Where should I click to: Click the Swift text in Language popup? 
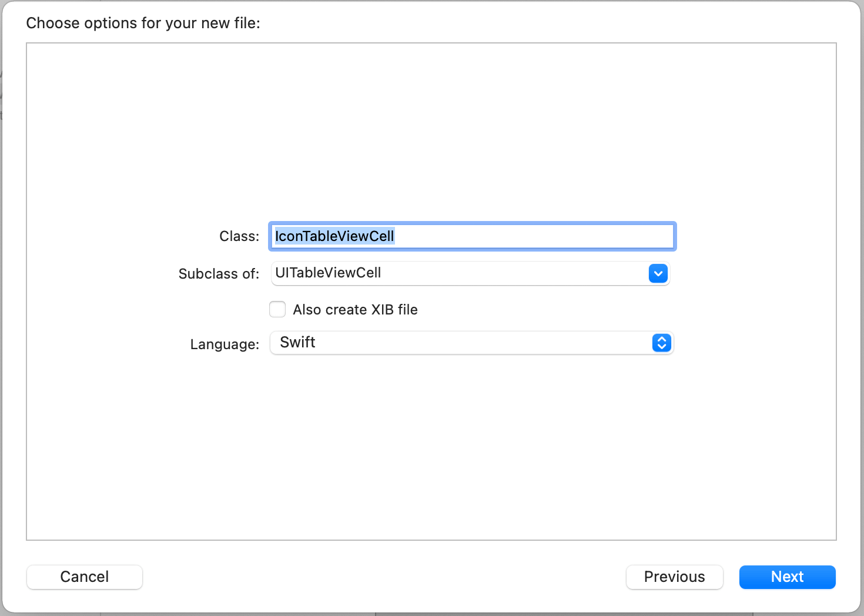click(x=297, y=343)
